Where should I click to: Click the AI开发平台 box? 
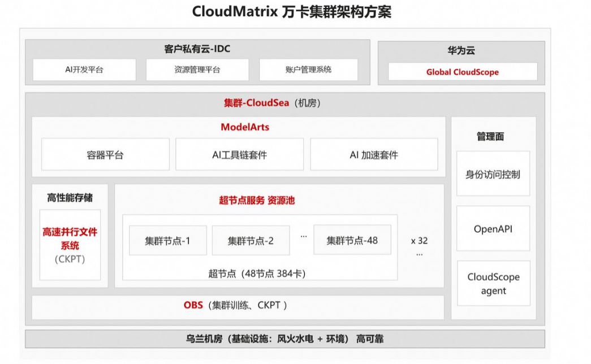[x=84, y=70]
